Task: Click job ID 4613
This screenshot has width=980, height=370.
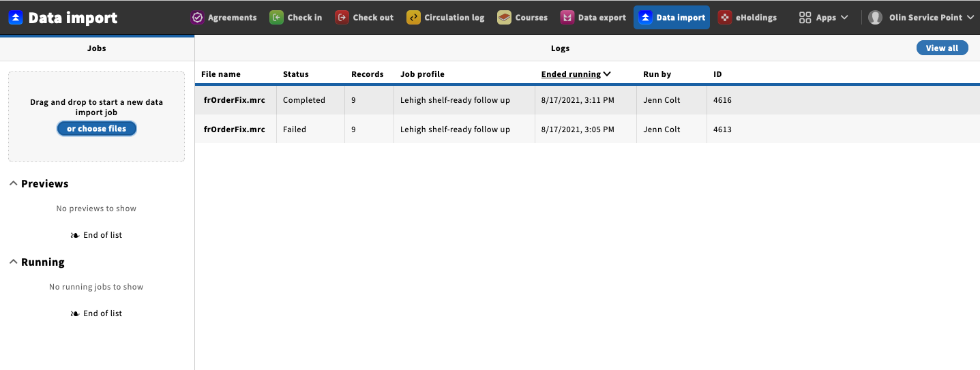Action: (722, 129)
